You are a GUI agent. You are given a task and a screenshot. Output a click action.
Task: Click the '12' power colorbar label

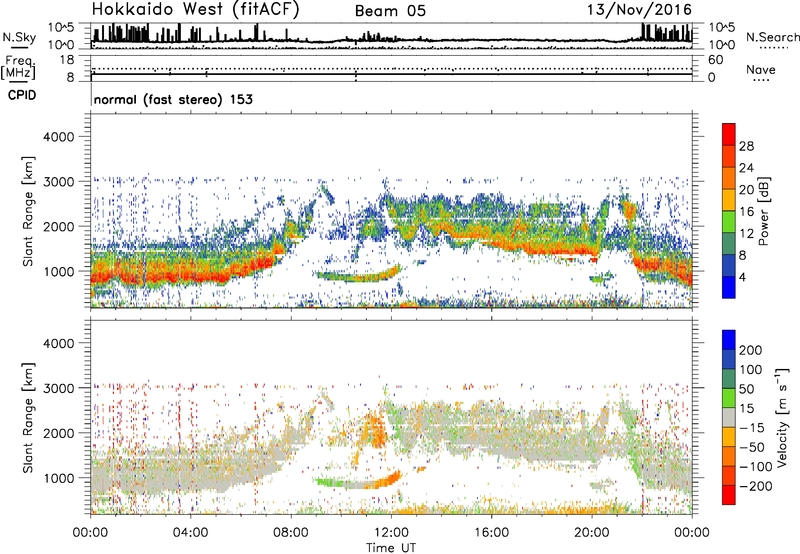(746, 234)
